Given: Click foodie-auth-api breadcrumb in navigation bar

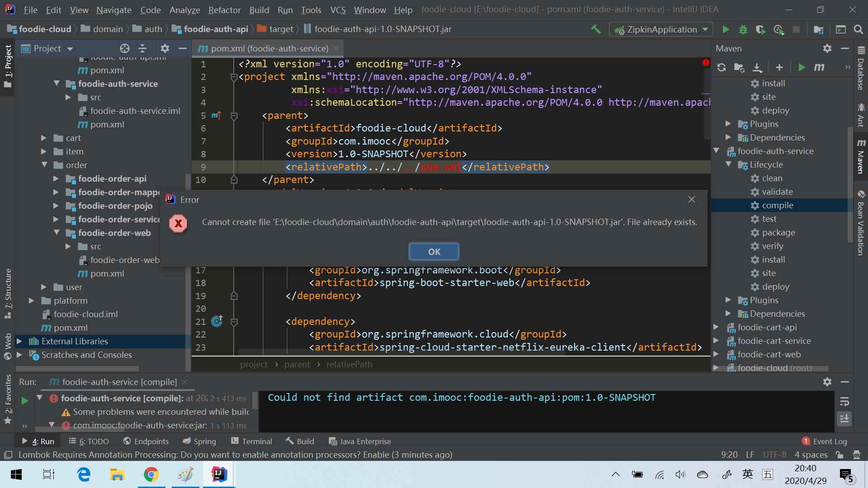Looking at the screenshot, I should [x=210, y=29].
